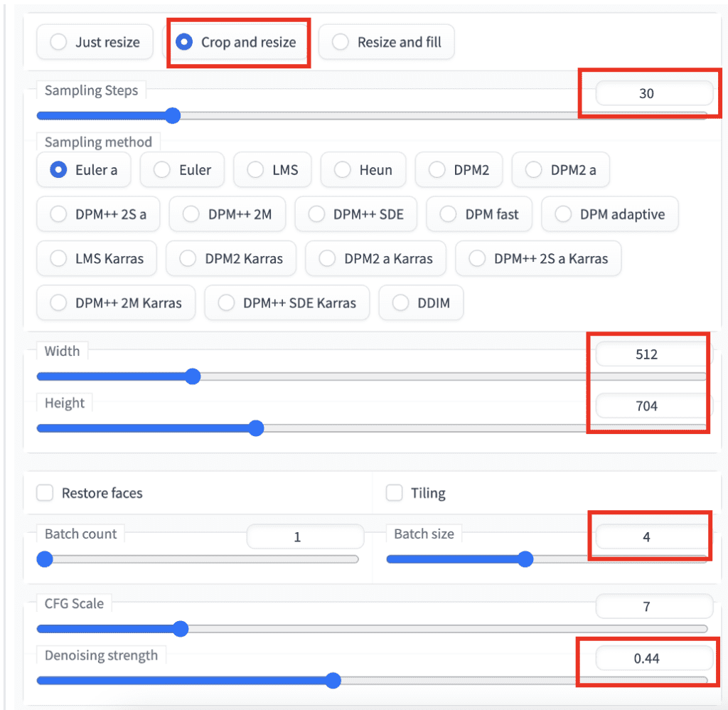Select the DPM++ 2M Karras sampler
728x710 pixels.
coord(116,302)
